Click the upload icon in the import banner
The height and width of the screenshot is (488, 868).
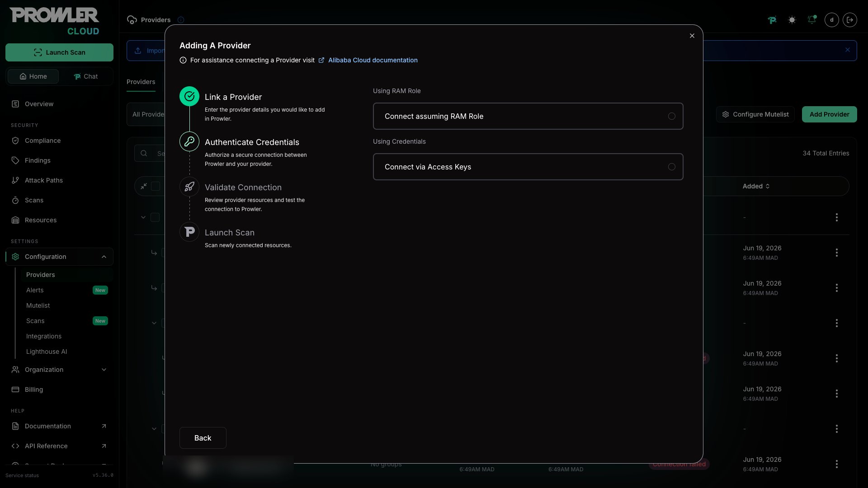pyautogui.click(x=138, y=51)
